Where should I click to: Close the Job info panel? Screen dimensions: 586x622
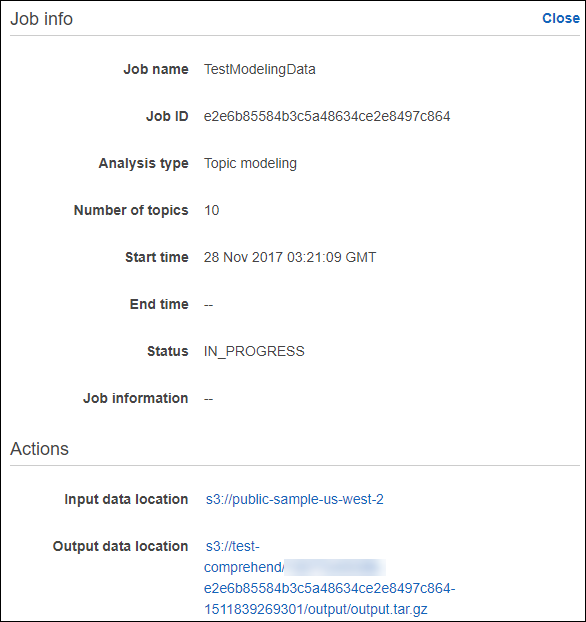click(x=561, y=18)
